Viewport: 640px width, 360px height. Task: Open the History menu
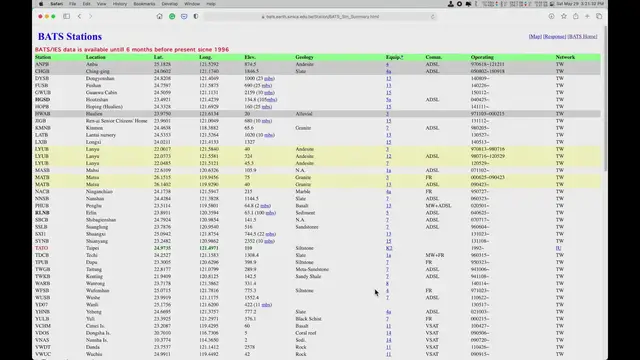pos(120,4)
